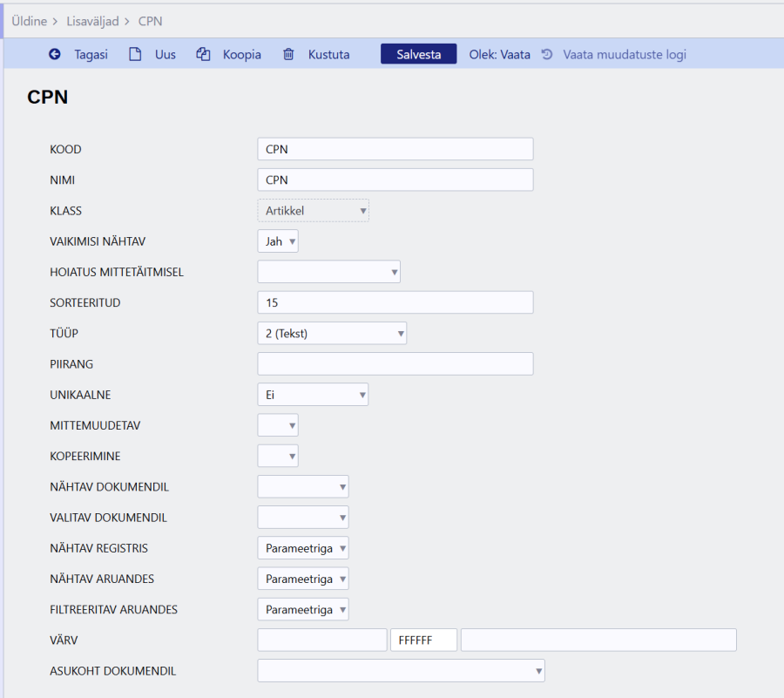Click the HOIATUS MITTETÄITMISEL label

click(117, 272)
